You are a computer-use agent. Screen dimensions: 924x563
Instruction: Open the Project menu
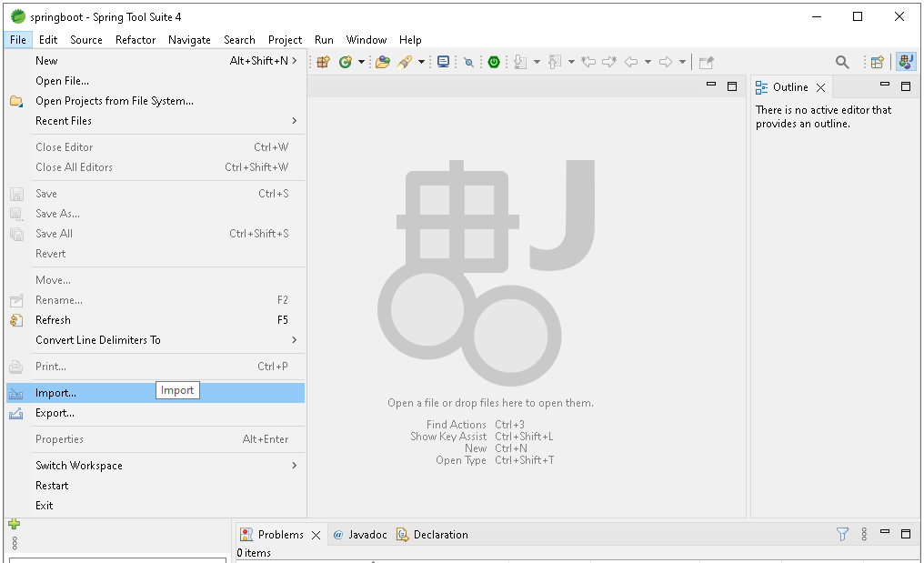pyautogui.click(x=286, y=40)
